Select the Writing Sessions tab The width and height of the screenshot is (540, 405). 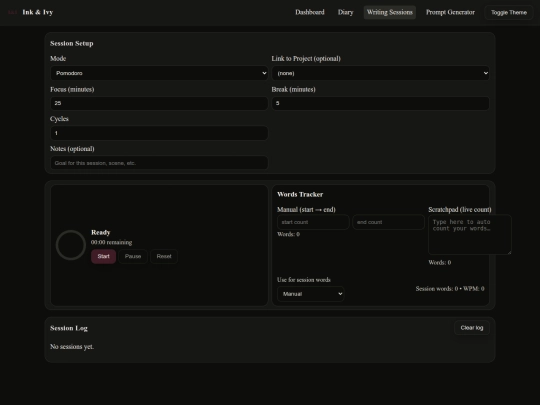point(390,12)
